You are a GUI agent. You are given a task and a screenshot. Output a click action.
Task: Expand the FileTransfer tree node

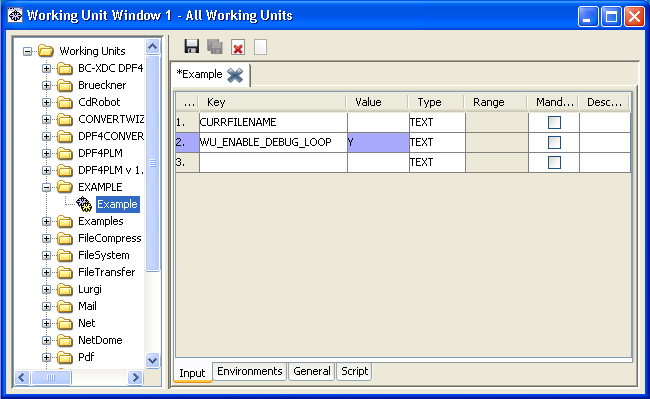(46, 272)
